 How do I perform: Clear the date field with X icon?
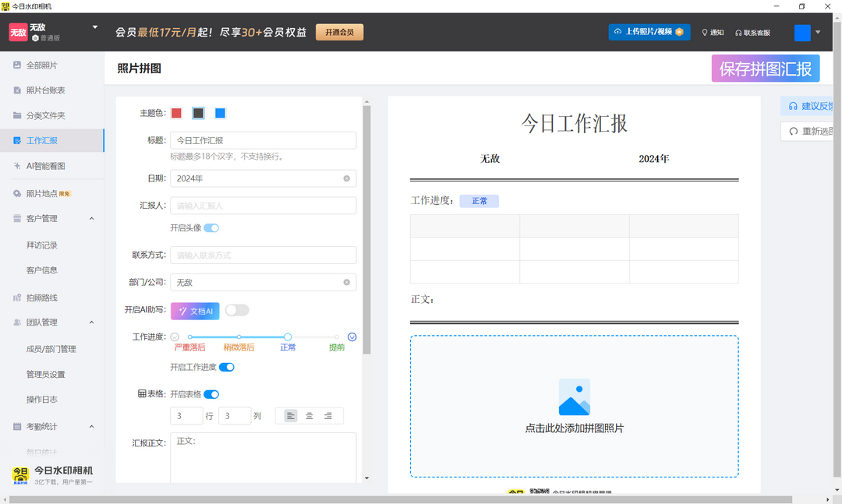(x=347, y=178)
